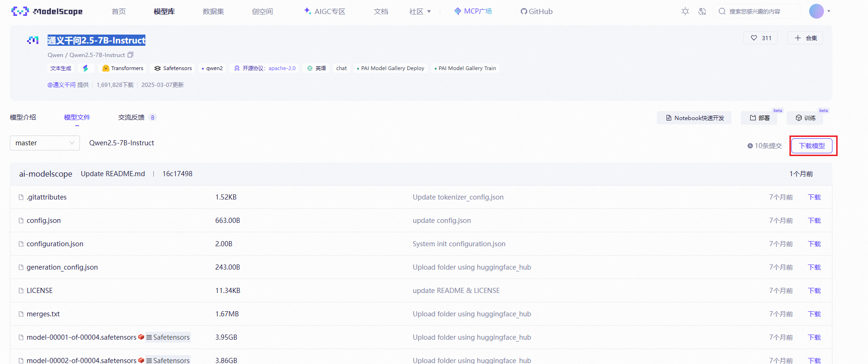Click the 训练 button
This screenshot has width=868, height=364.
click(805, 118)
